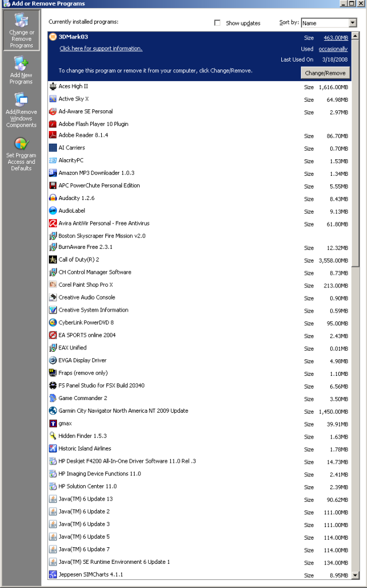Click the 1,450.00MB size value

pos(333,412)
